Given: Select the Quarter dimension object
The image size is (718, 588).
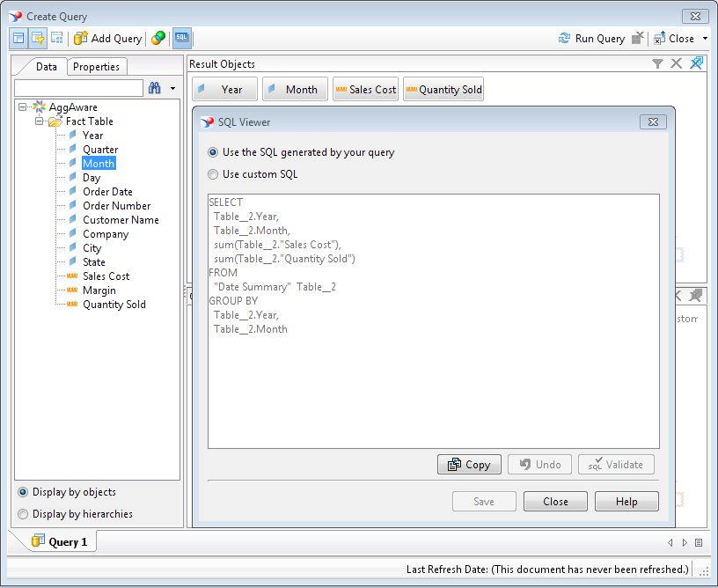Looking at the screenshot, I should coord(100,150).
